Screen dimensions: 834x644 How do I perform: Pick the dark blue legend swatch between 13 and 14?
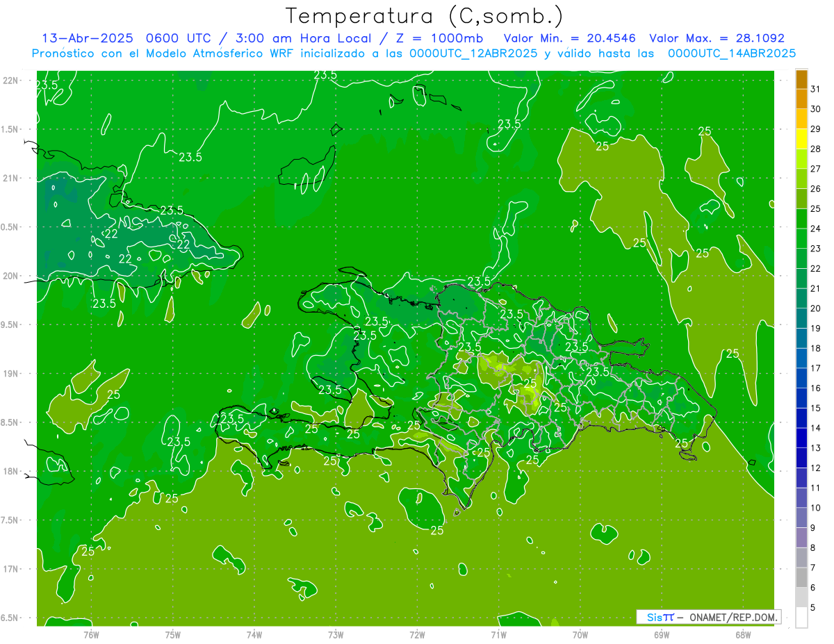801,438
